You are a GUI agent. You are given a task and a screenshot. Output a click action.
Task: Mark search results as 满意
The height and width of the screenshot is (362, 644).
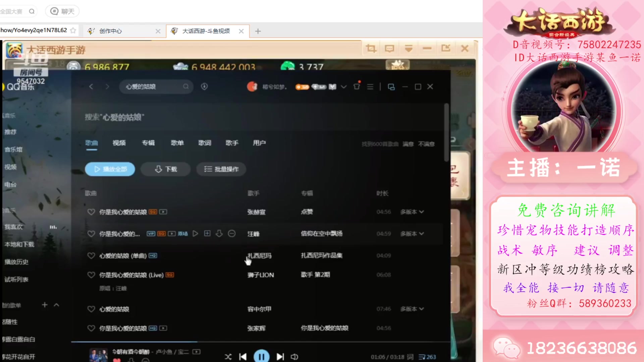(x=408, y=144)
